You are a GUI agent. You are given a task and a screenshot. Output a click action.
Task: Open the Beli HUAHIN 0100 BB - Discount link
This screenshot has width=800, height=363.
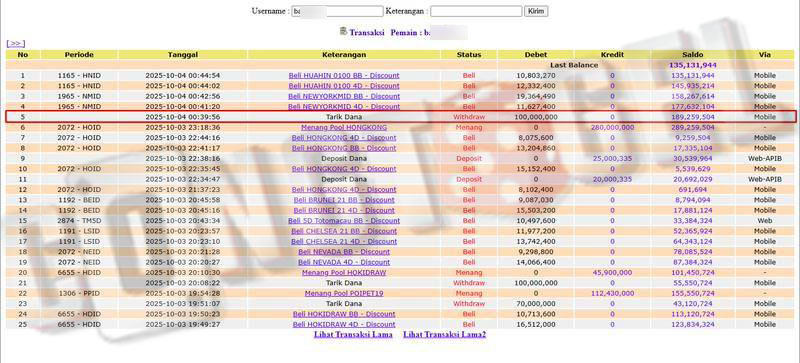[x=344, y=76]
